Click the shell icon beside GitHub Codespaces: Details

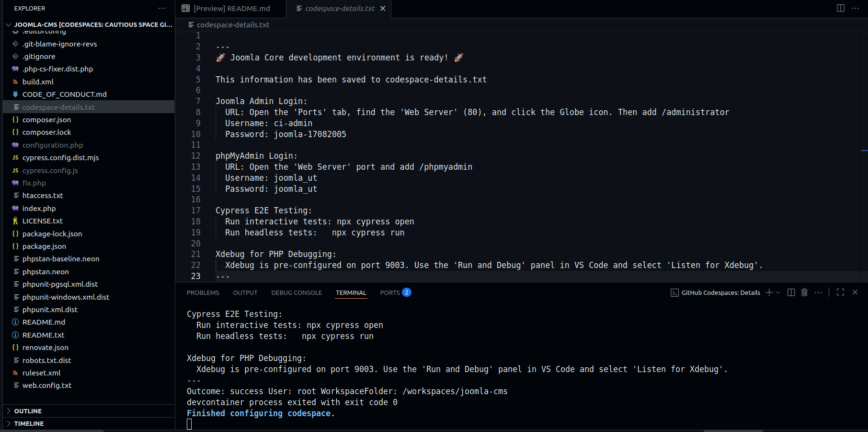(x=674, y=292)
